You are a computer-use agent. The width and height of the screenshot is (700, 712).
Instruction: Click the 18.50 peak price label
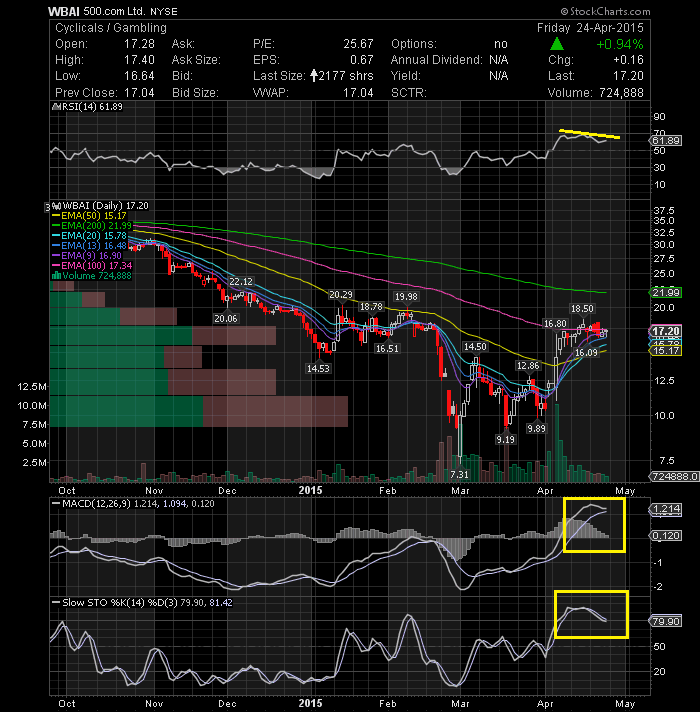[582, 308]
